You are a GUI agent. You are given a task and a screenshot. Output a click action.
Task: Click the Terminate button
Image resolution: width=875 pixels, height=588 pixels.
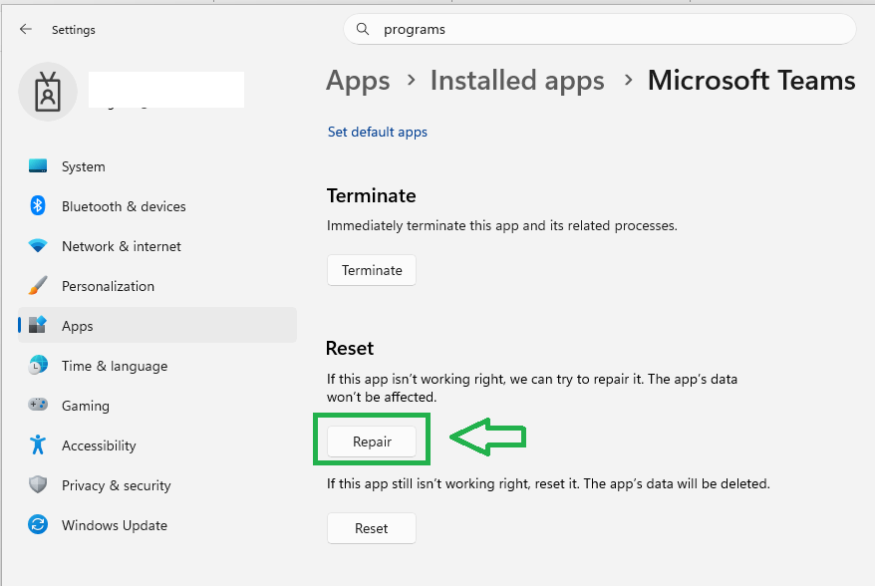[x=372, y=270]
